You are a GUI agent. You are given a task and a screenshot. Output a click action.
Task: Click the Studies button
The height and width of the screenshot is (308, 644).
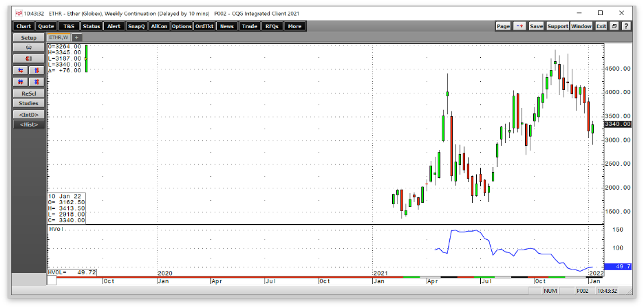pyautogui.click(x=28, y=103)
